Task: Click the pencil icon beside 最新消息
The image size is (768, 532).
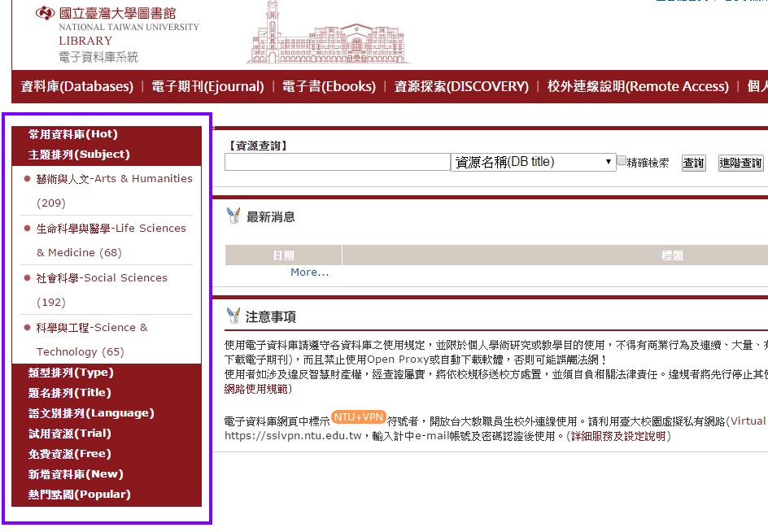Action: pyautogui.click(x=233, y=216)
